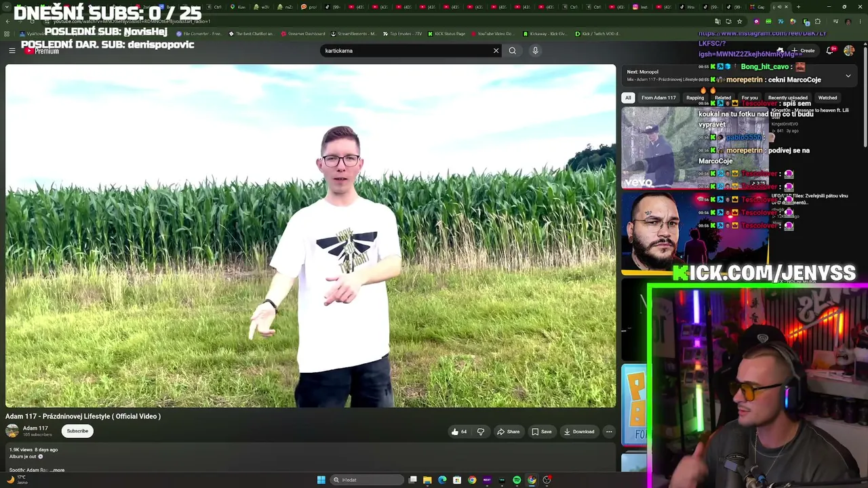
Task: Open File Explorer from the taskbar
Action: (427, 480)
